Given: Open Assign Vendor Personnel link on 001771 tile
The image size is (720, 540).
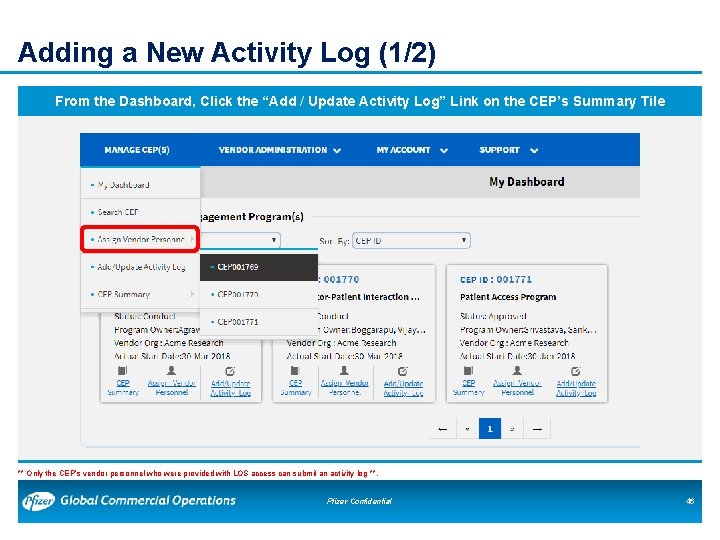Looking at the screenshot, I should click(517, 388).
